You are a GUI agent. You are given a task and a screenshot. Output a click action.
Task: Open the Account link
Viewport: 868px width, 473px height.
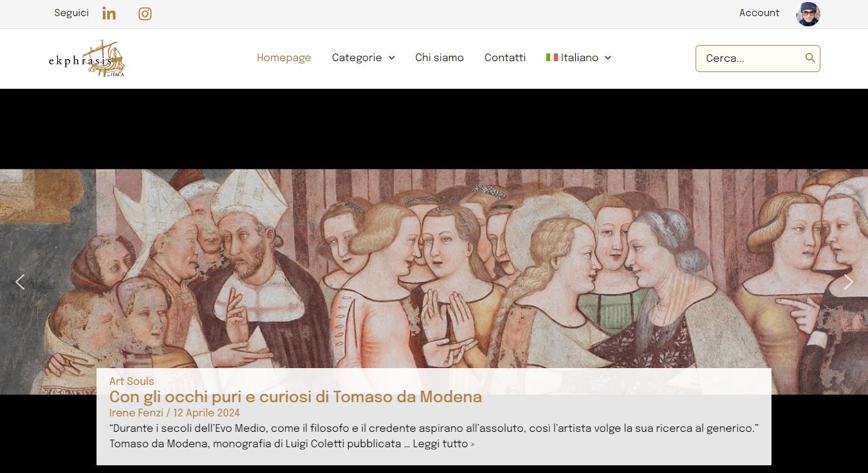pyautogui.click(x=759, y=13)
